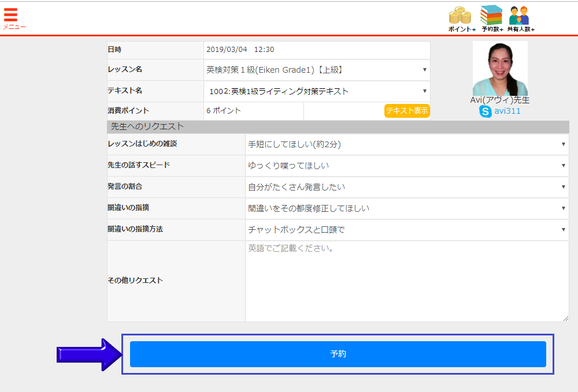The width and height of the screenshot is (578, 392).
Task: Click the 共有人数+ people icon
Action: [x=519, y=16]
